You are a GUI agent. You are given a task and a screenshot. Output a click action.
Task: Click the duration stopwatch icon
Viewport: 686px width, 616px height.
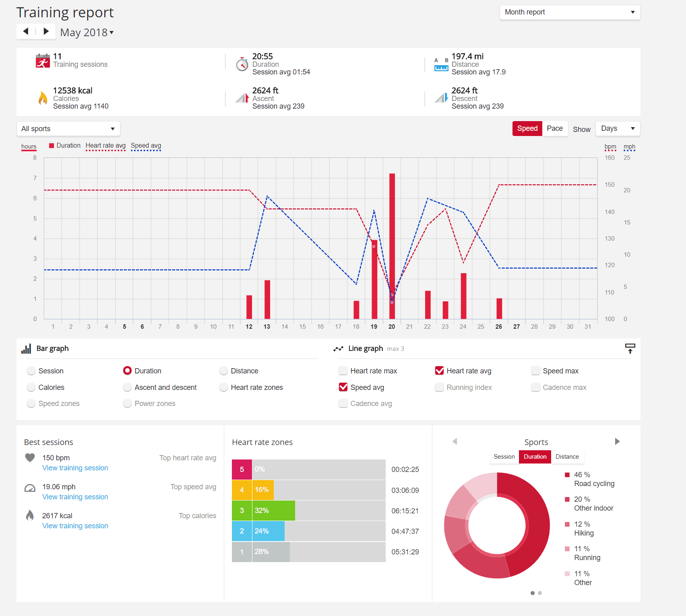(x=242, y=64)
